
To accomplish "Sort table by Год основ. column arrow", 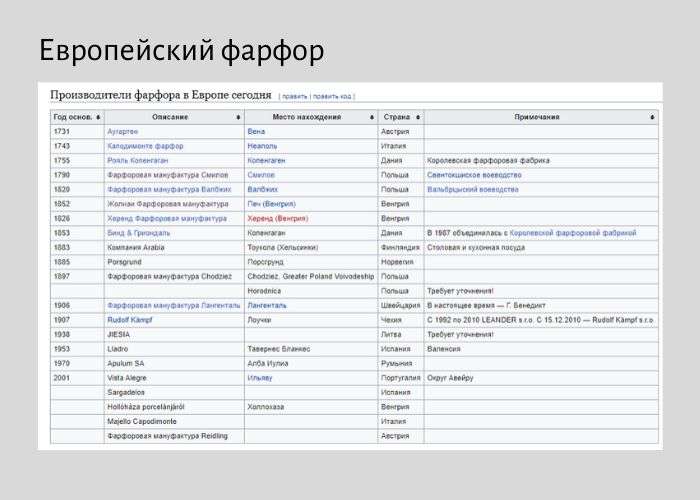I will coord(98,117).
